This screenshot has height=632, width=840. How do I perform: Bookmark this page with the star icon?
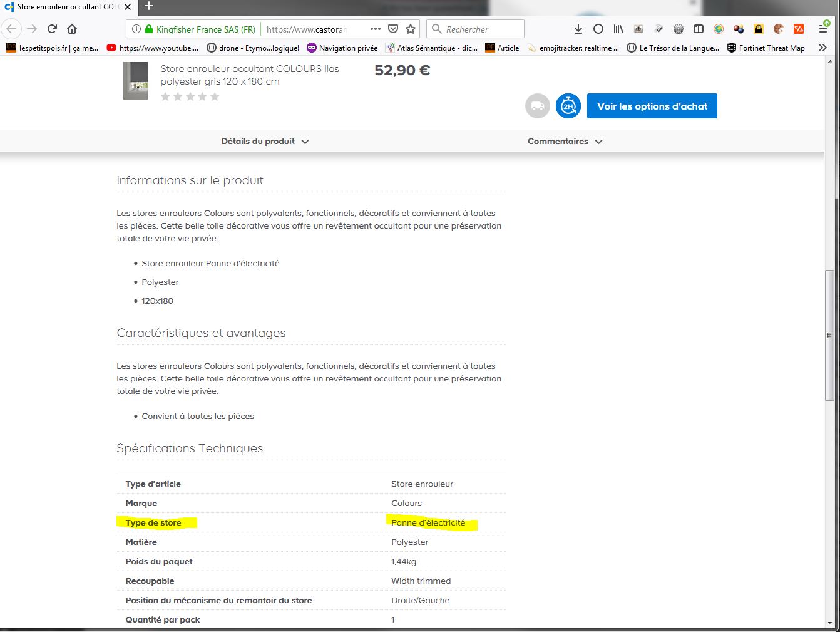(x=411, y=29)
